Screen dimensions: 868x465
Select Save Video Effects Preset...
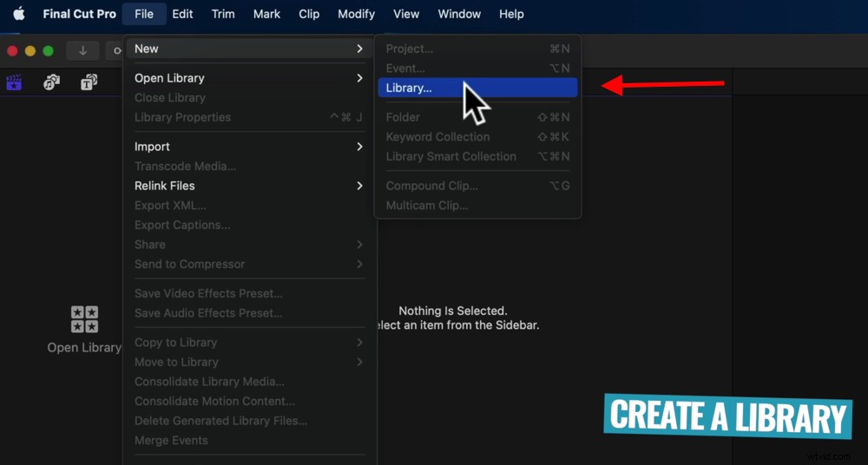coord(250,293)
